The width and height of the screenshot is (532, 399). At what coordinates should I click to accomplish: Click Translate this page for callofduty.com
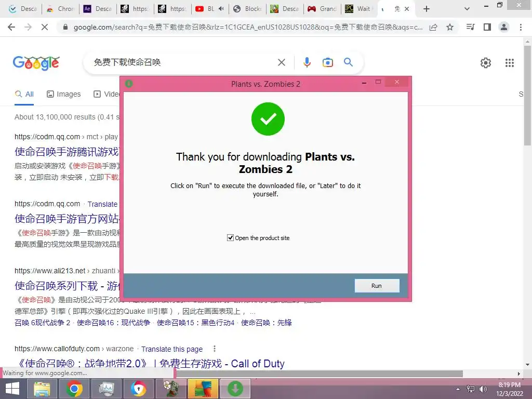tap(171, 349)
